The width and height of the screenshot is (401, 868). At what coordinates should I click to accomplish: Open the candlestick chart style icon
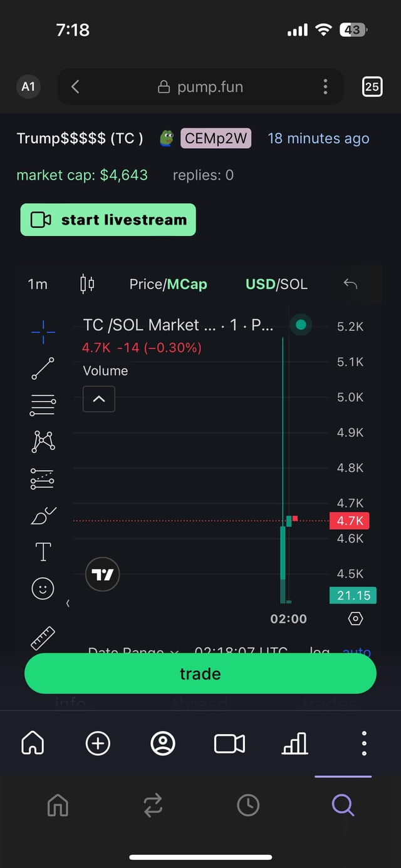(87, 284)
